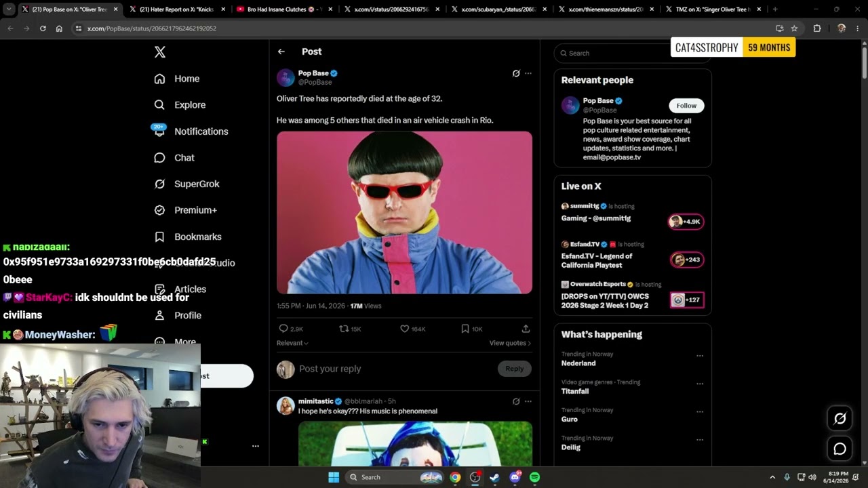Viewport: 868px width, 488px height.
Task: Reload the page in browser
Action: [x=43, y=28]
